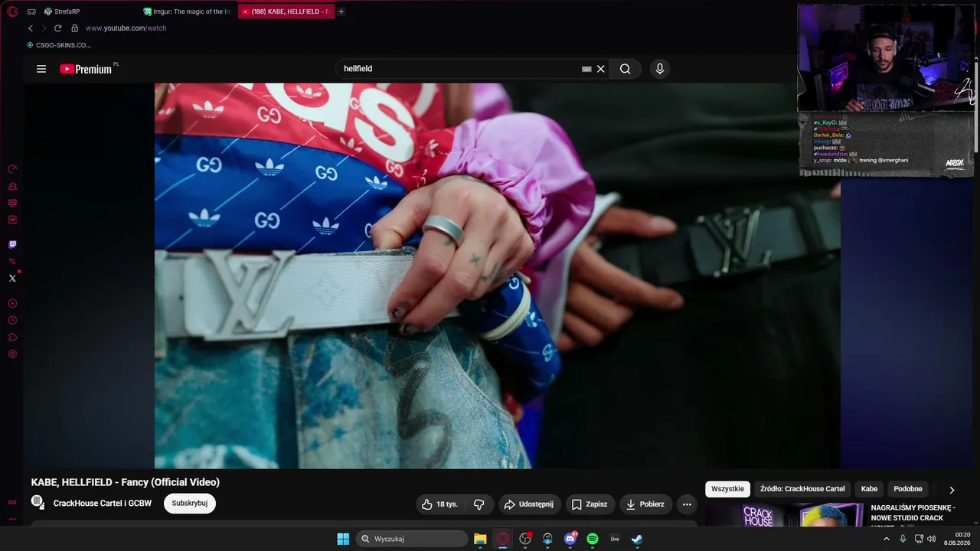The height and width of the screenshot is (551, 980).
Task: Select the Kabe filter chip
Action: tap(869, 489)
